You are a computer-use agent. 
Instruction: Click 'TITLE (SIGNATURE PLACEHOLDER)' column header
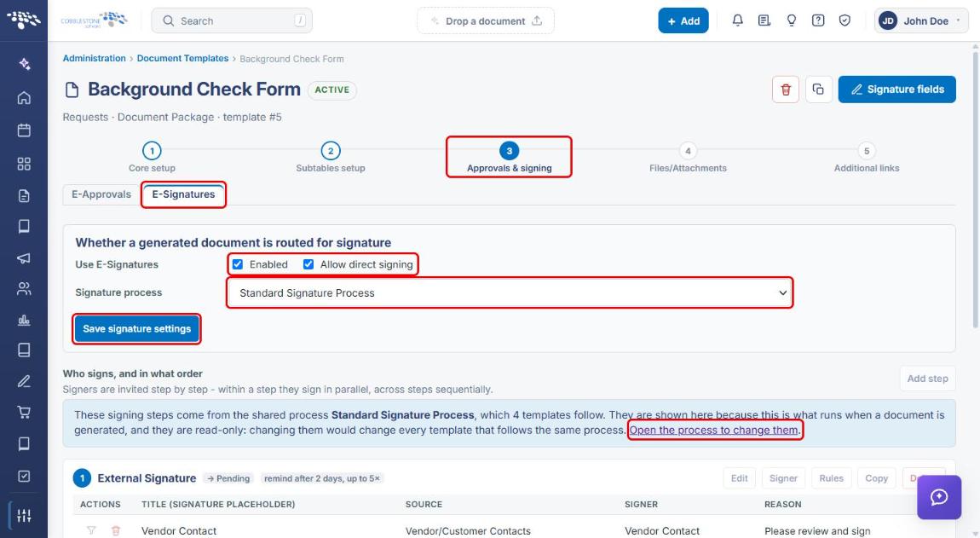click(218, 504)
